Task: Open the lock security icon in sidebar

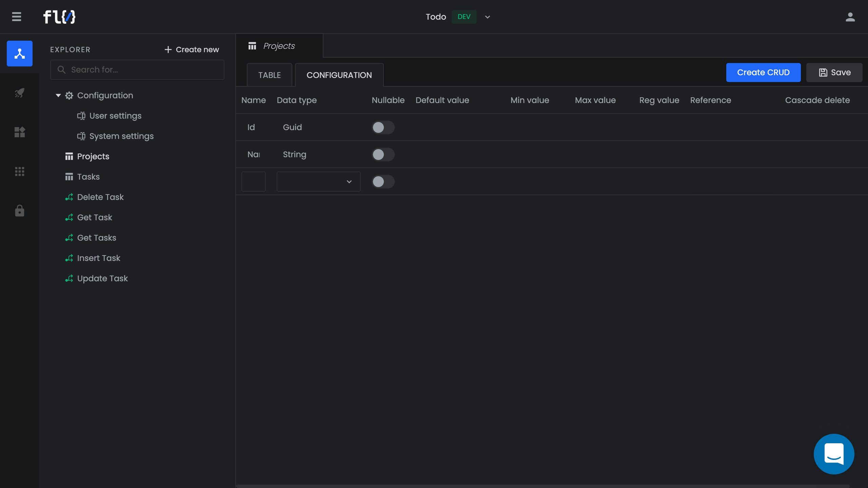Action: click(x=20, y=210)
